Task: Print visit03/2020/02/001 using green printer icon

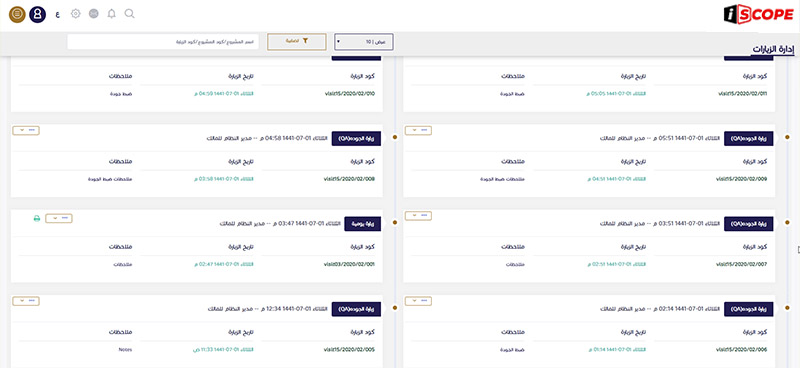Action: (37, 218)
